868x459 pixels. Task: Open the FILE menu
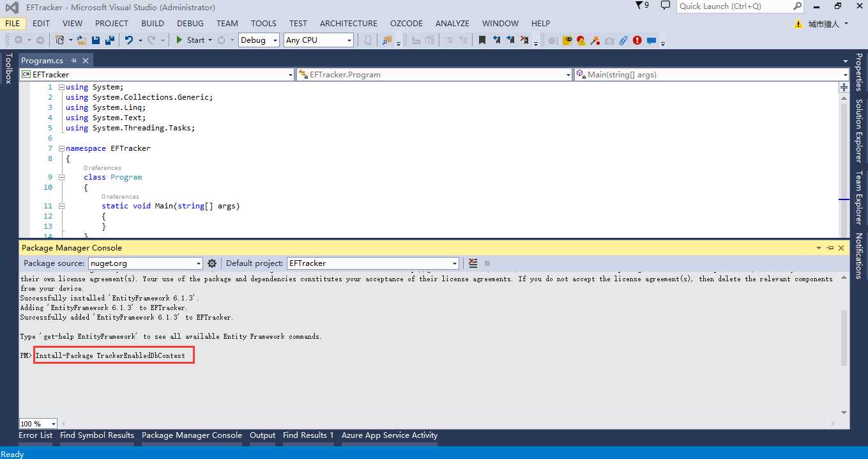click(12, 23)
